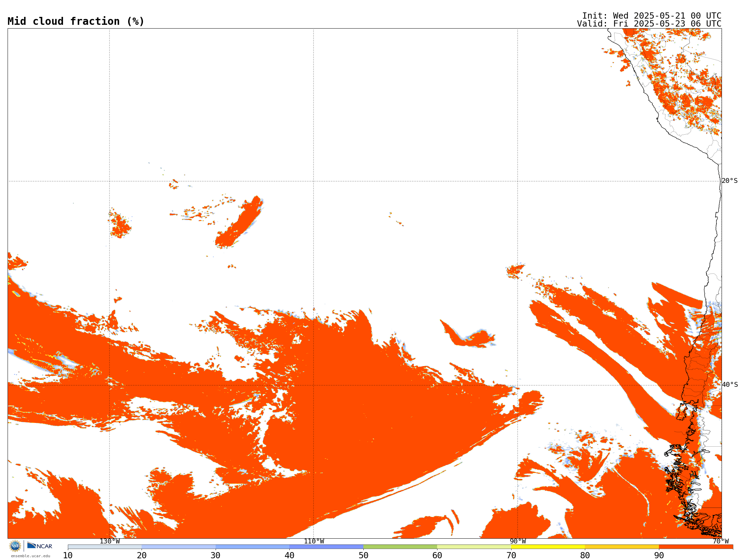The width and height of the screenshot is (744, 560).
Task: Click the 'Mid cloud fraction (%)' title
Action: (x=76, y=21)
